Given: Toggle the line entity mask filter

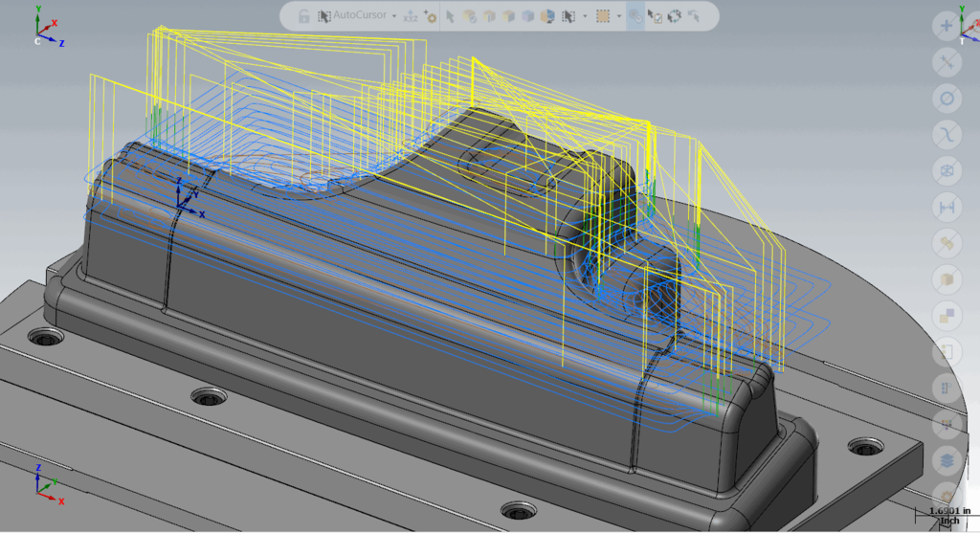Looking at the screenshot, I should click(947, 62).
